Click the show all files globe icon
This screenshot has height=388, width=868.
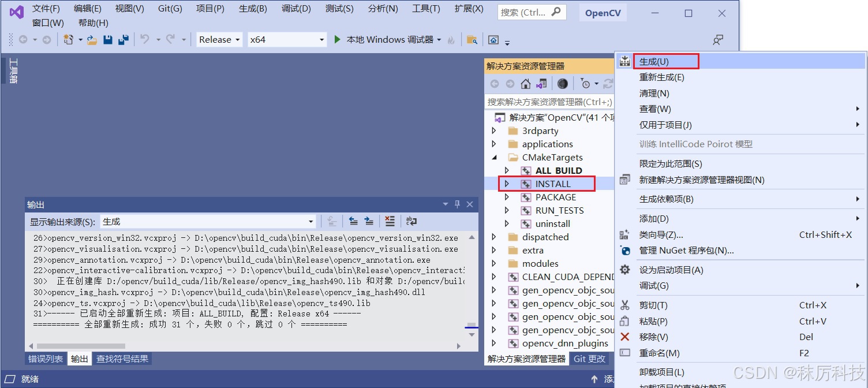pos(563,84)
